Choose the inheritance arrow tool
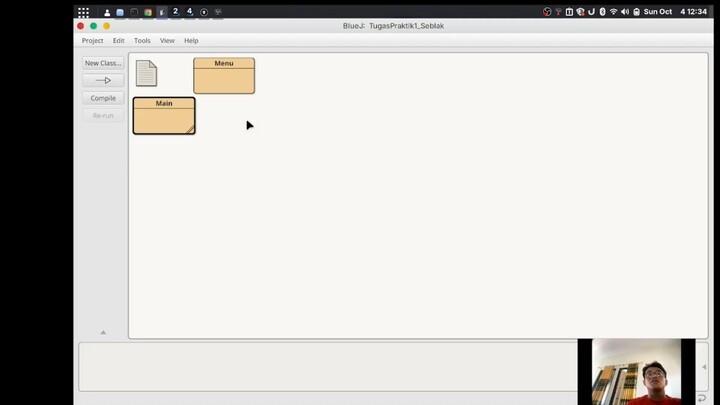The height and width of the screenshot is (405, 720). pyautogui.click(x=103, y=80)
